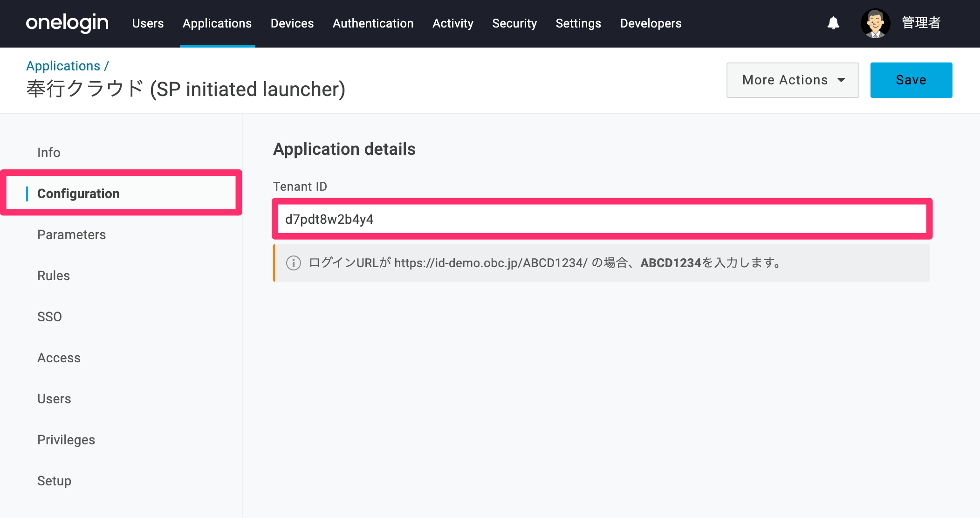Open the Applications menu in top navigation

217,23
